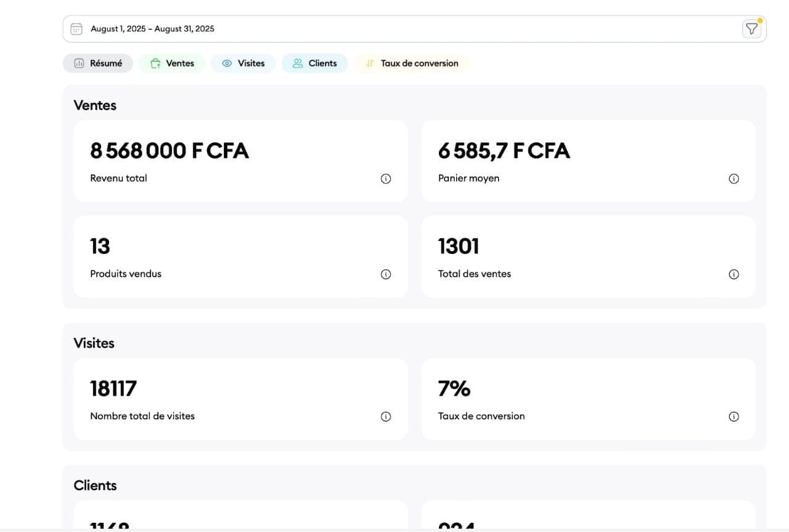This screenshot has height=532, width=789.
Task: Open the Taux de conversion tab
Action: pyautogui.click(x=412, y=63)
